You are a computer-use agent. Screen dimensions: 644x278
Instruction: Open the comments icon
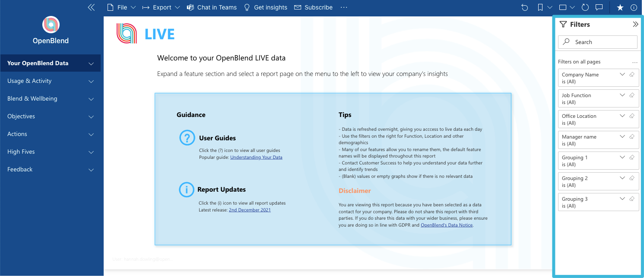599,7
